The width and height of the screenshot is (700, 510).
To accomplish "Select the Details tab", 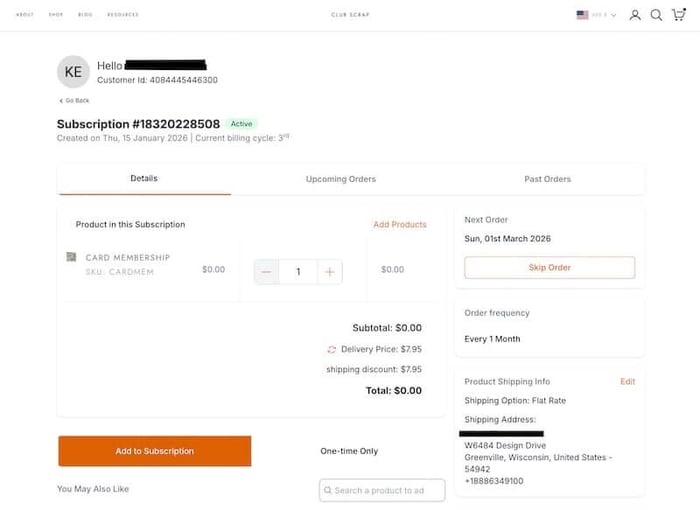I will 144,179.
